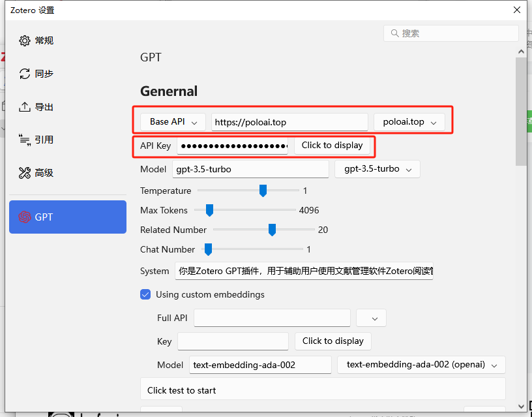Click to display the API Key
The image size is (532, 417).
(x=332, y=146)
